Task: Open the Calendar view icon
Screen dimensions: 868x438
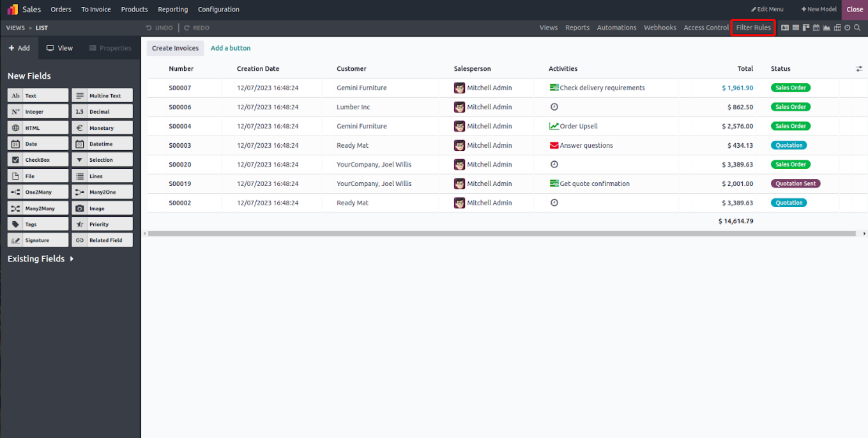Action: tap(816, 27)
